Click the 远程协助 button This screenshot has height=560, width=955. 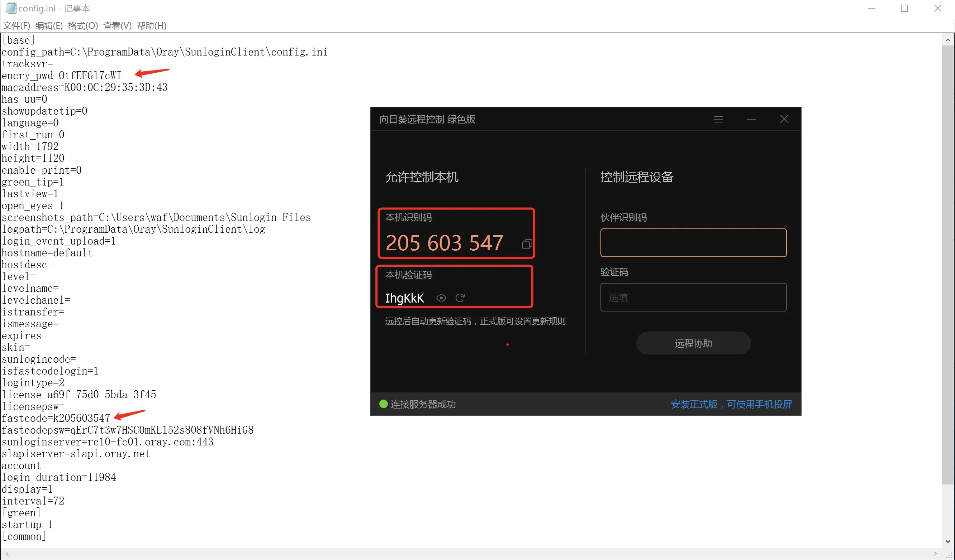[693, 343]
